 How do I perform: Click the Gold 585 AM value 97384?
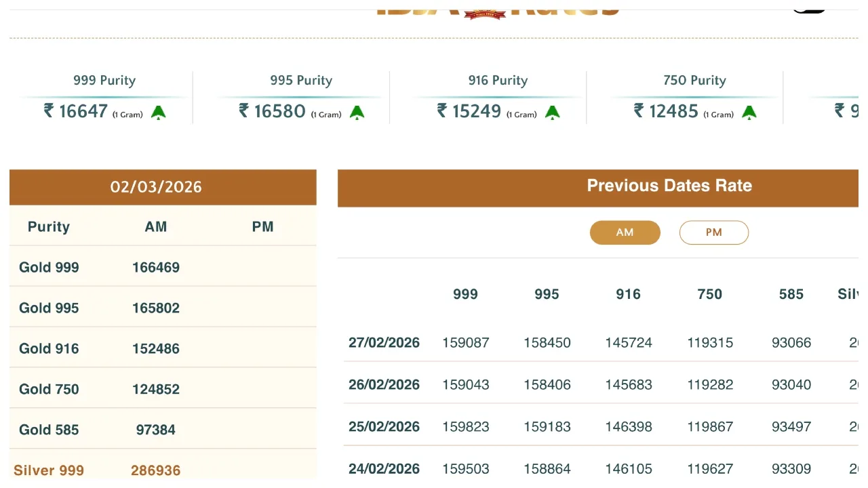(x=155, y=430)
